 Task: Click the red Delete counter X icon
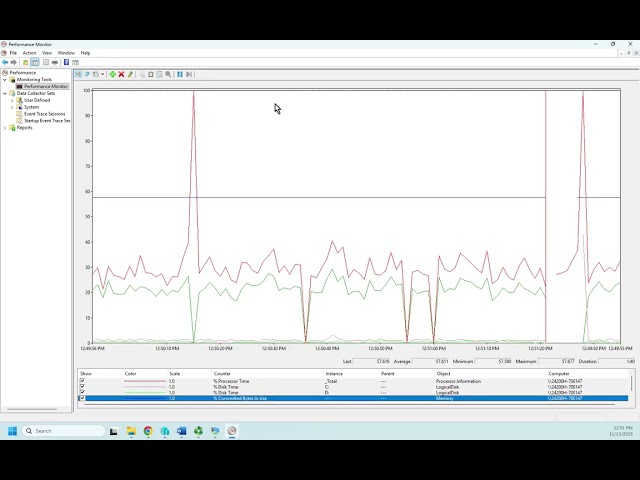(121, 74)
